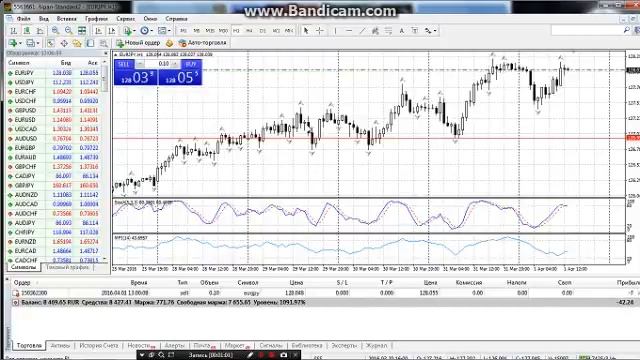Select the D1 timeframe
640x360 pixels.
[x=262, y=31]
